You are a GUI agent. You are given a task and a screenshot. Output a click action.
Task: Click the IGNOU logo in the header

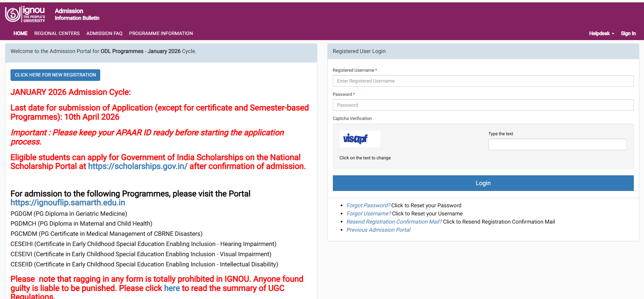pos(25,14)
